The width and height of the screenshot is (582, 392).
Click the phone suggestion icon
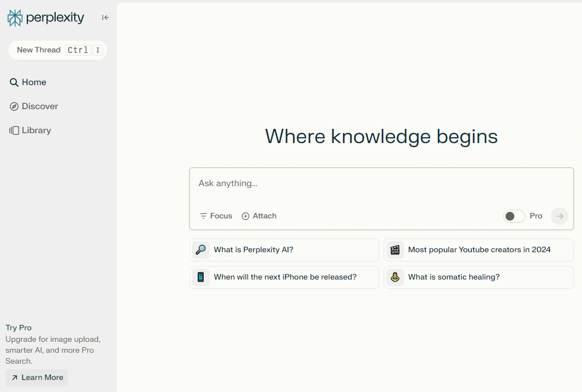click(201, 277)
